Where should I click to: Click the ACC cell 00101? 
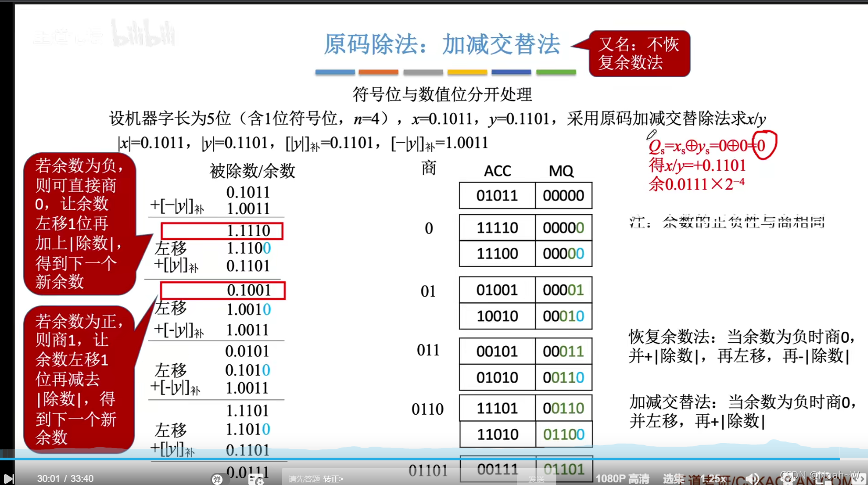coord(497,351)
